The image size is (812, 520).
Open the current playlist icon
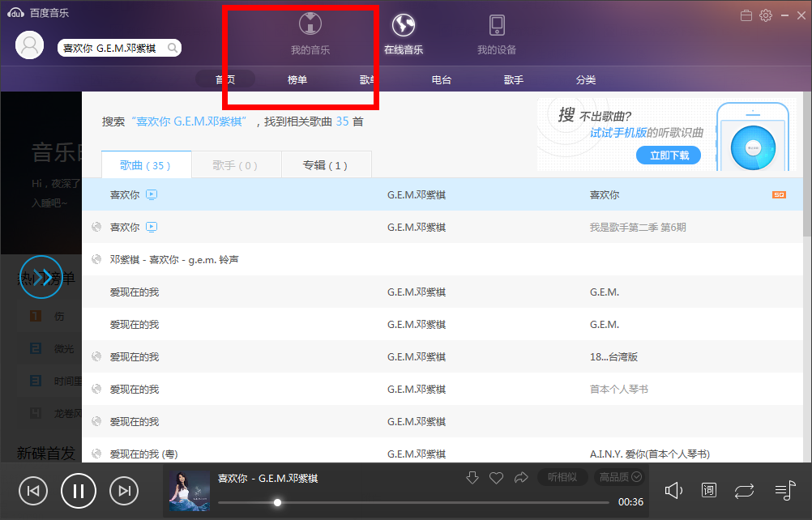(784, 490)
